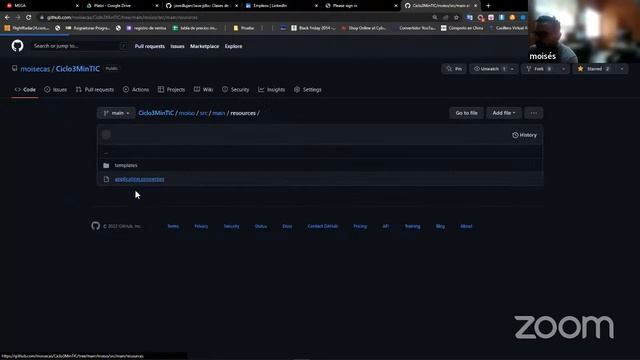
Task: Open the Insights tab
Action: tap(271, 89)
